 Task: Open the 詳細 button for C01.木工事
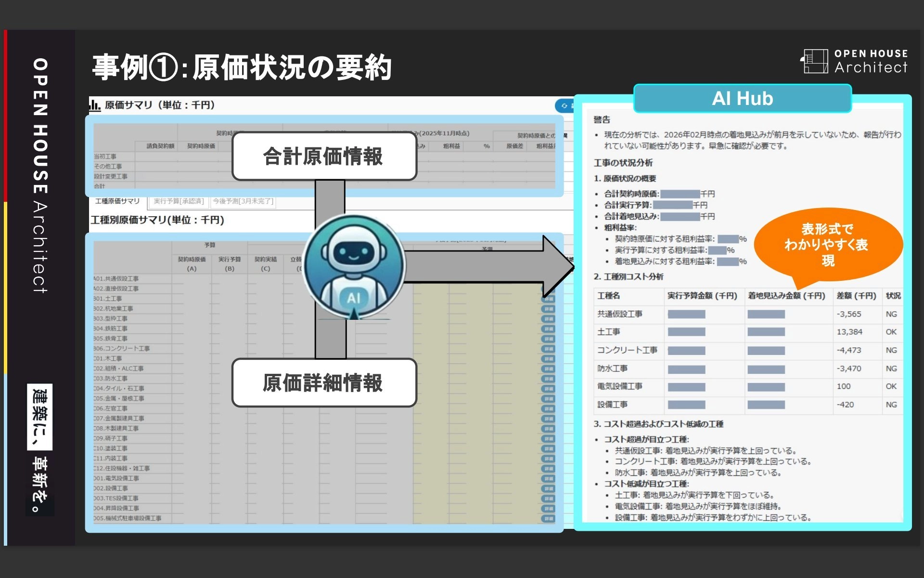click(548, 359)
